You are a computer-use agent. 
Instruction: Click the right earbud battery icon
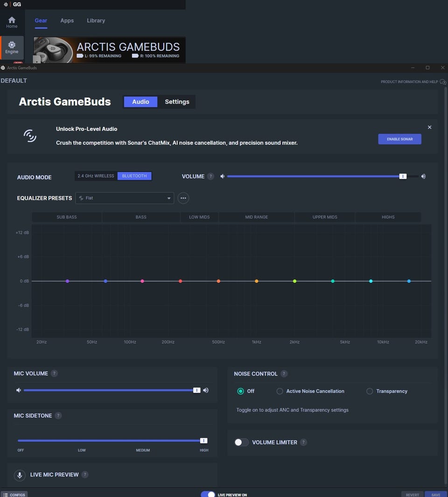coord(135,56)
